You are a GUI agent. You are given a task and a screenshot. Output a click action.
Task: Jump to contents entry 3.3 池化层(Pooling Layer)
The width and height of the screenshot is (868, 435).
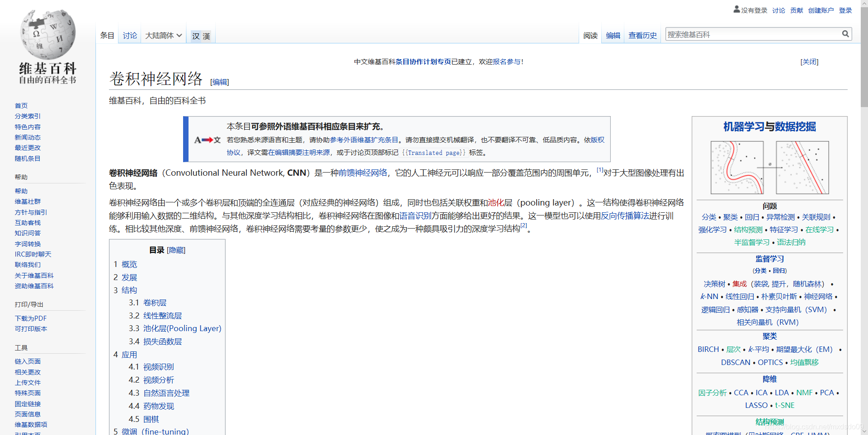(175, 328)
